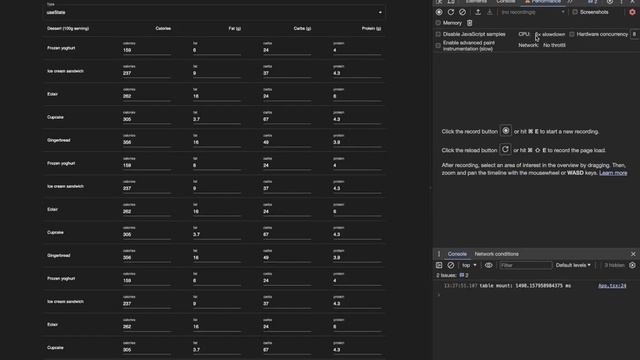
Task: Click the 3 hidden messages label
Action: [x=614, y=265]
